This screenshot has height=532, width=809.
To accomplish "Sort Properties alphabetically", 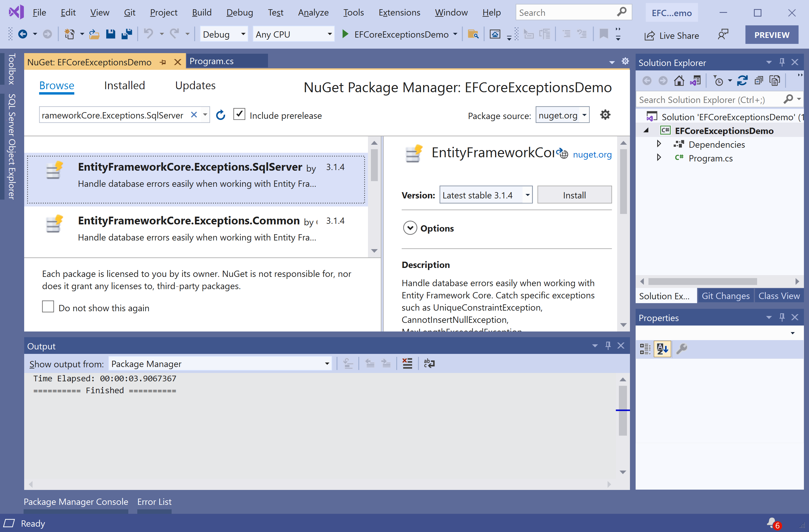I will (662, 349).
